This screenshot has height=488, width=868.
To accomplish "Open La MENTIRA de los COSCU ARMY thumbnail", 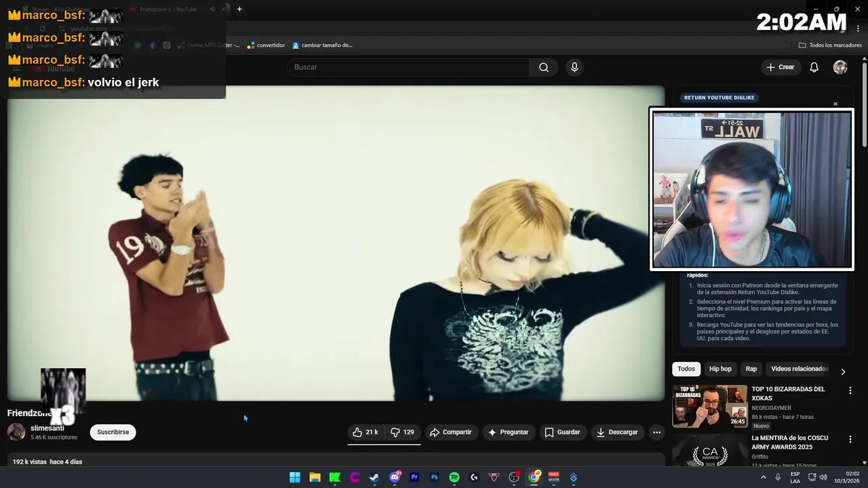I will (710, 450).
